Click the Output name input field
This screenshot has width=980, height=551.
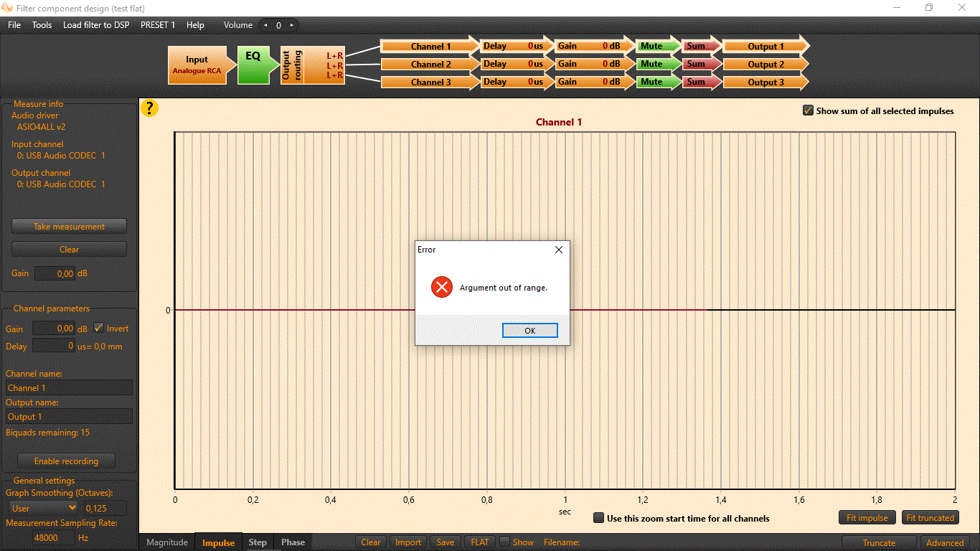pyautogui.click(x=69, y=416)
